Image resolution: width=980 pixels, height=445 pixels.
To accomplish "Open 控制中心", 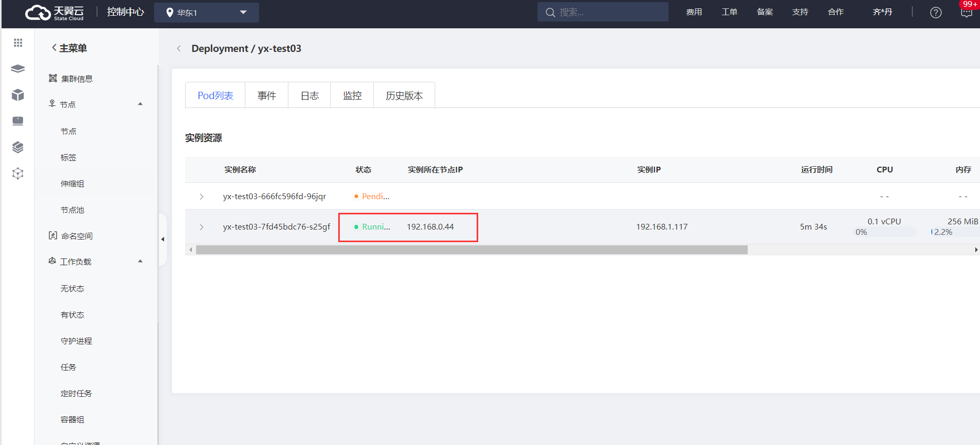I will pos(125,12).
